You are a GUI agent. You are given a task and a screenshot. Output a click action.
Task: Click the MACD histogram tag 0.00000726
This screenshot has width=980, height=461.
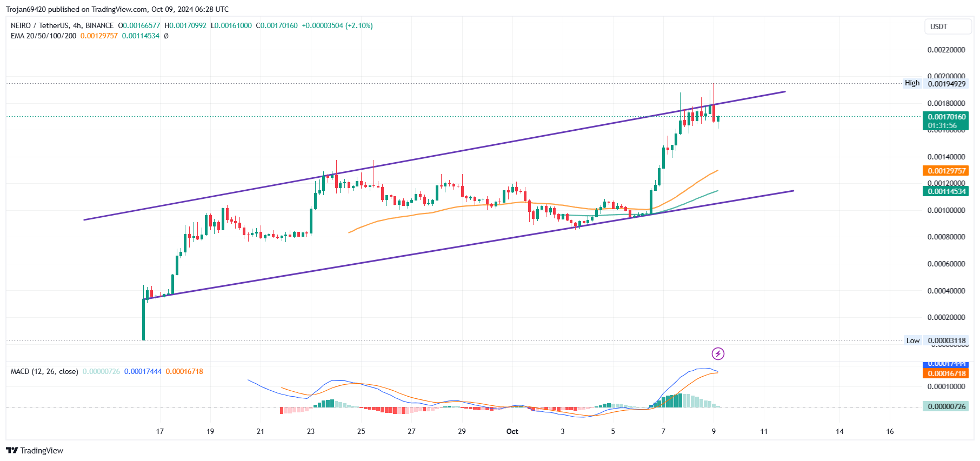pyautogui.click(x=946, y=406)
